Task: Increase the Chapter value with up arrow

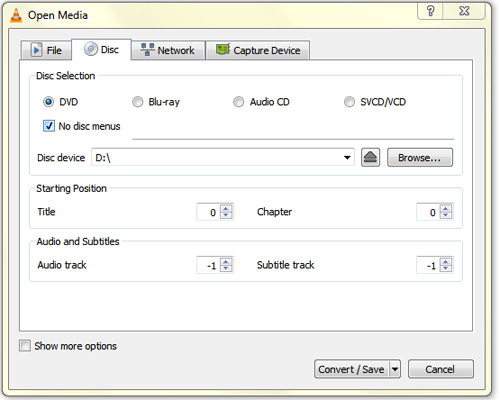Action: tap(445, 209)
